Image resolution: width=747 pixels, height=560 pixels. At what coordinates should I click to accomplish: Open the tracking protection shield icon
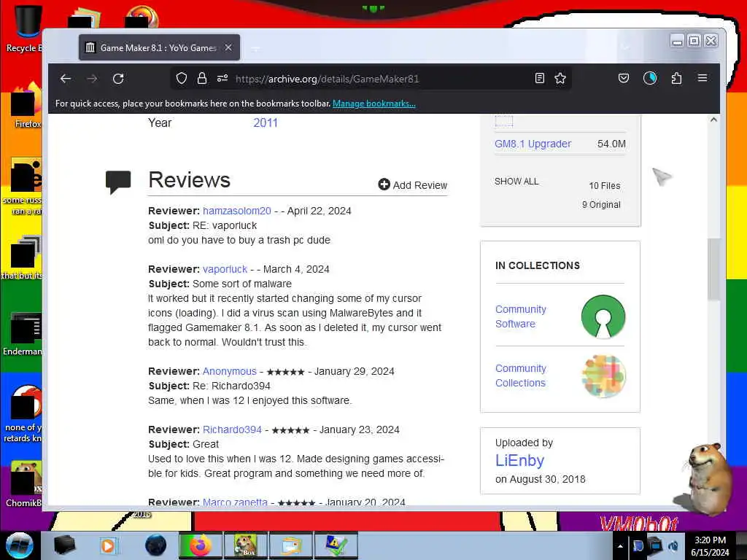tap(181, 78)
